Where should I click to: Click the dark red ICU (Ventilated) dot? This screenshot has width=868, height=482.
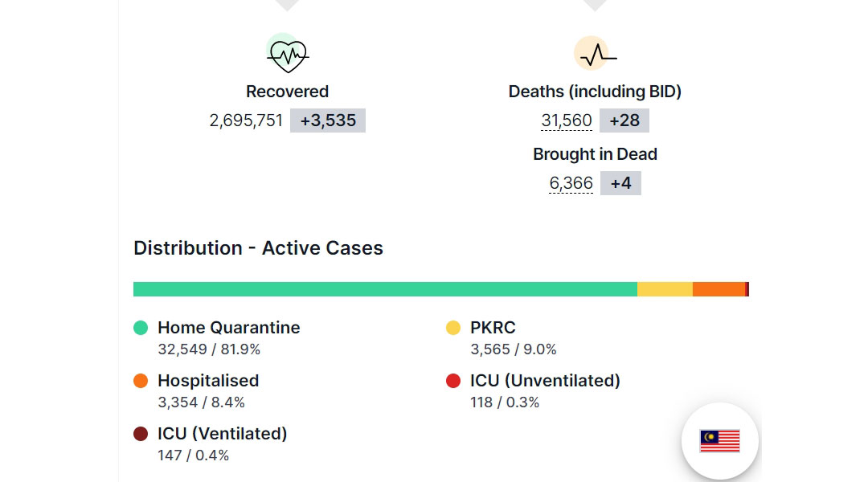(x=141, y=434)
